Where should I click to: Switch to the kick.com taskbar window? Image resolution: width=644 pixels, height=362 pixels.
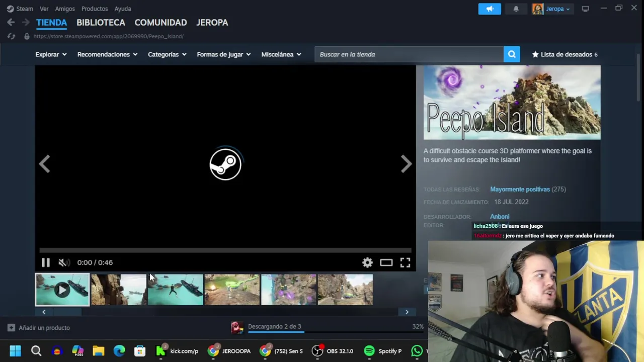177,351
